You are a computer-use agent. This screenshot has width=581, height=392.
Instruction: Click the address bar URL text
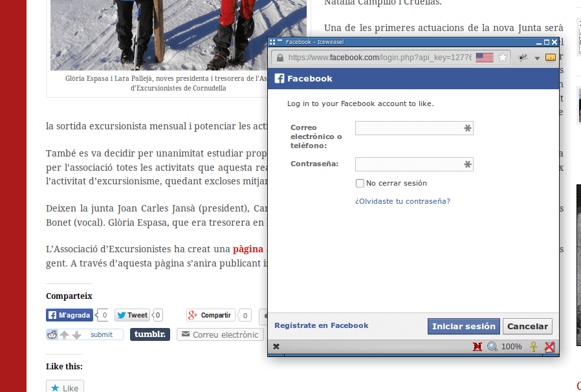(380, 58)
